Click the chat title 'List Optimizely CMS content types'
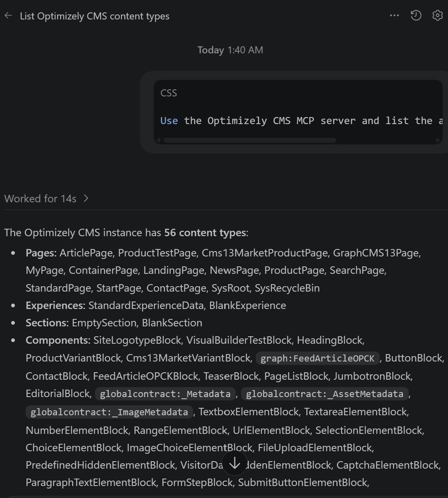This screenshot has height=498, width=448. 95,16
